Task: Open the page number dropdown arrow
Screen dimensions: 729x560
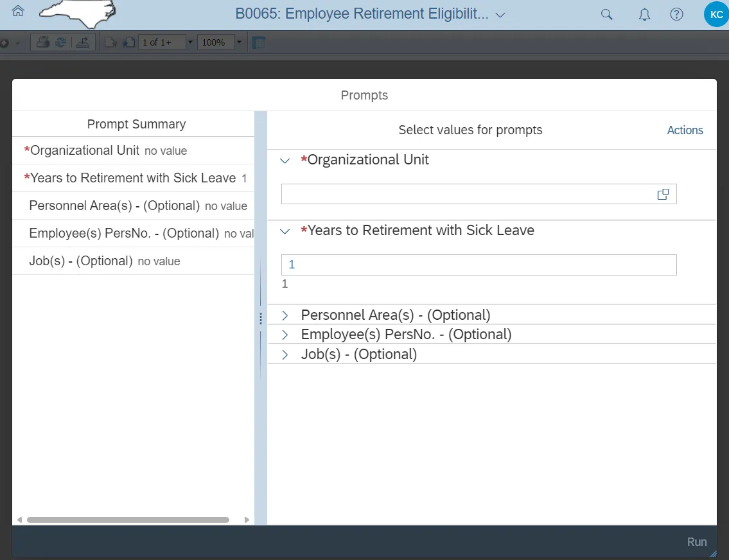Action: [190, 42]
